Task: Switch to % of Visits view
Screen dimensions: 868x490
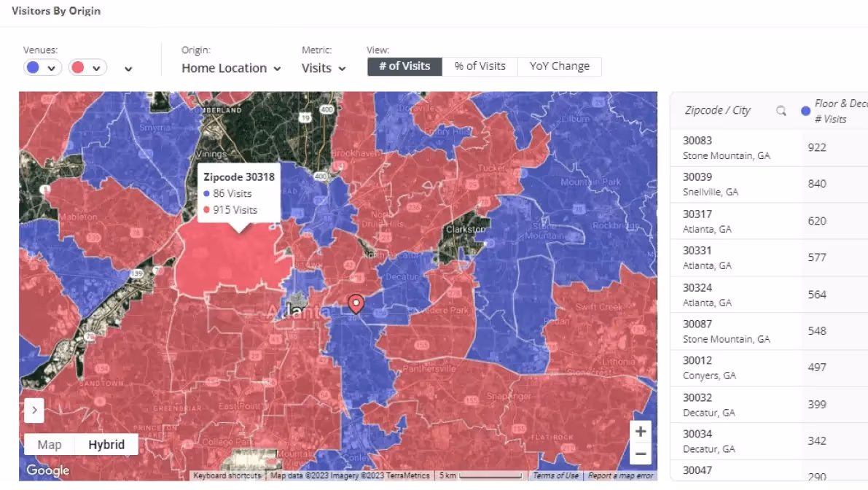Action: point(480,66)
